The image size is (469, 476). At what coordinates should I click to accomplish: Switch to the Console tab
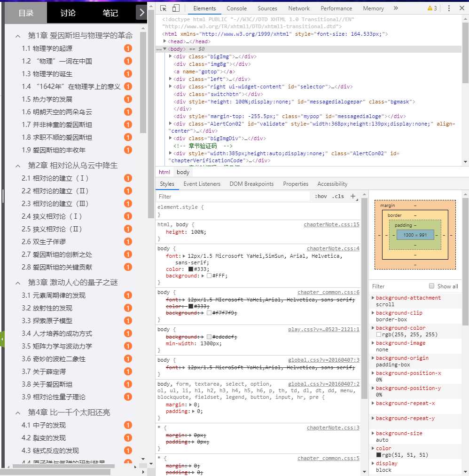click(237, 8)
